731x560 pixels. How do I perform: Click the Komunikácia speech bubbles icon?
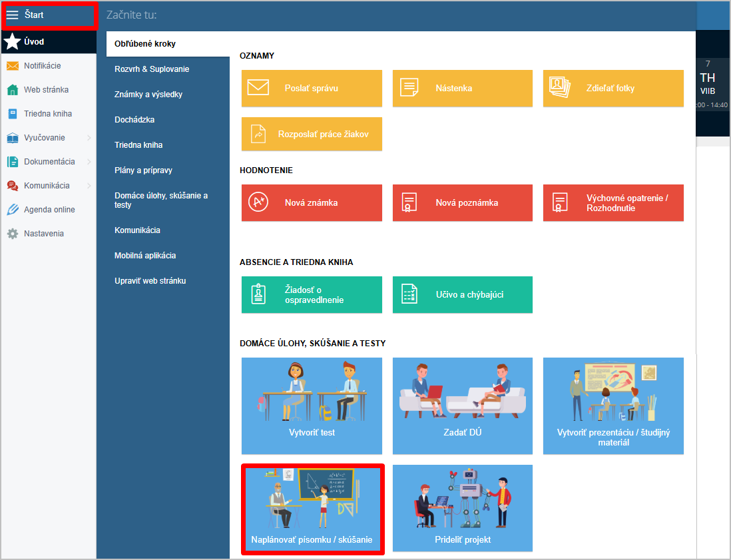[x=13, y=186]
